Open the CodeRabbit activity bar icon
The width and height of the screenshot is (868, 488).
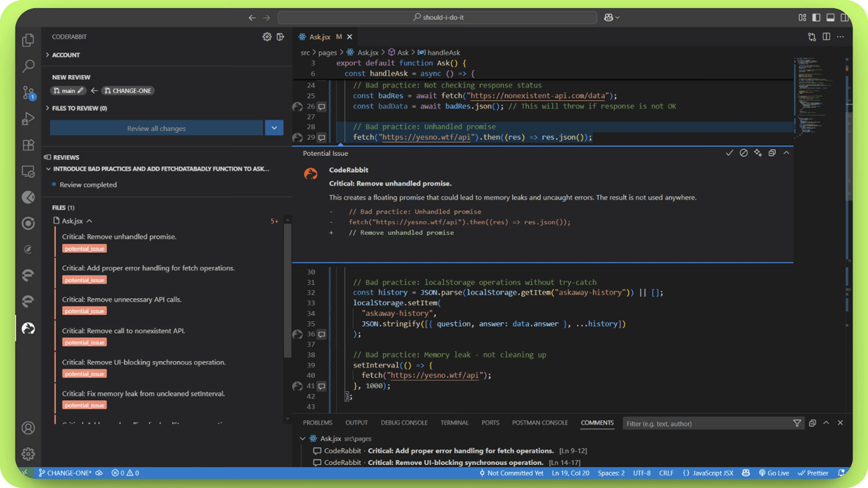(28, 328)
